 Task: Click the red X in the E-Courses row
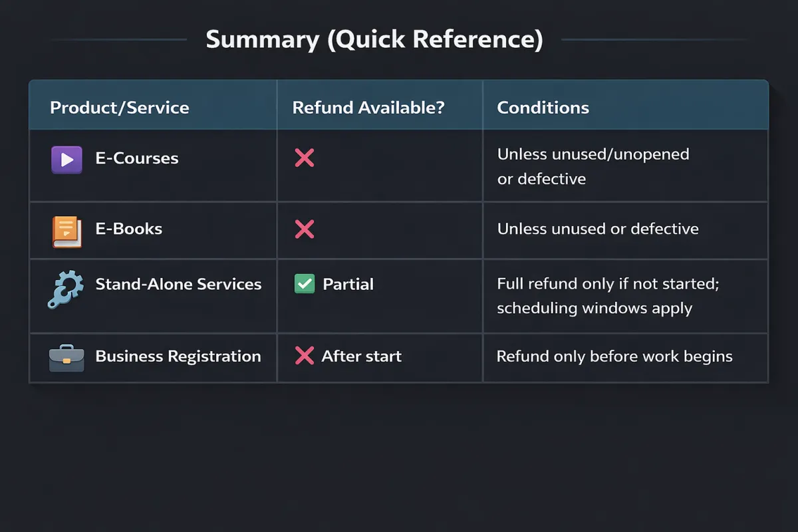pyautogui.click(x=305, y=158)
